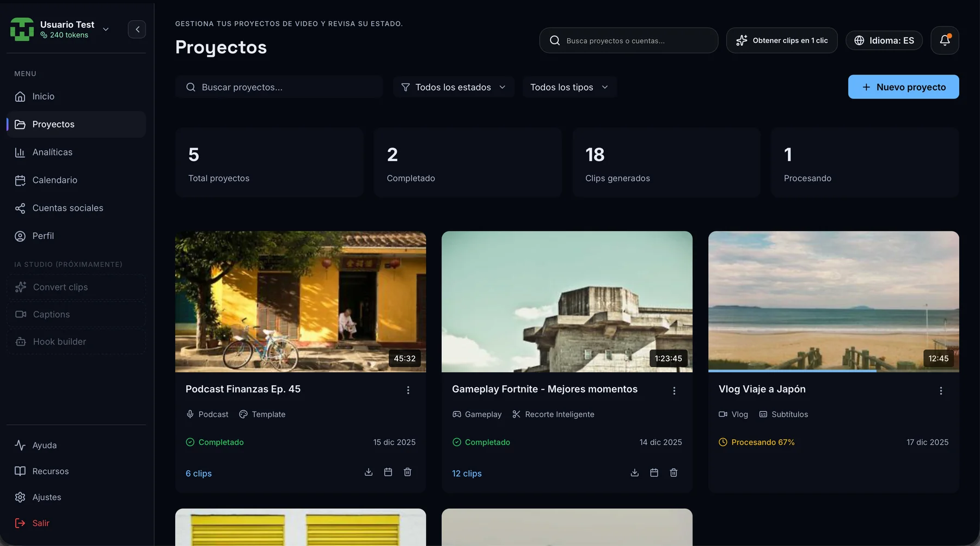Delete Podcast Finanzas Ep. 45 project

coord(407,472)
